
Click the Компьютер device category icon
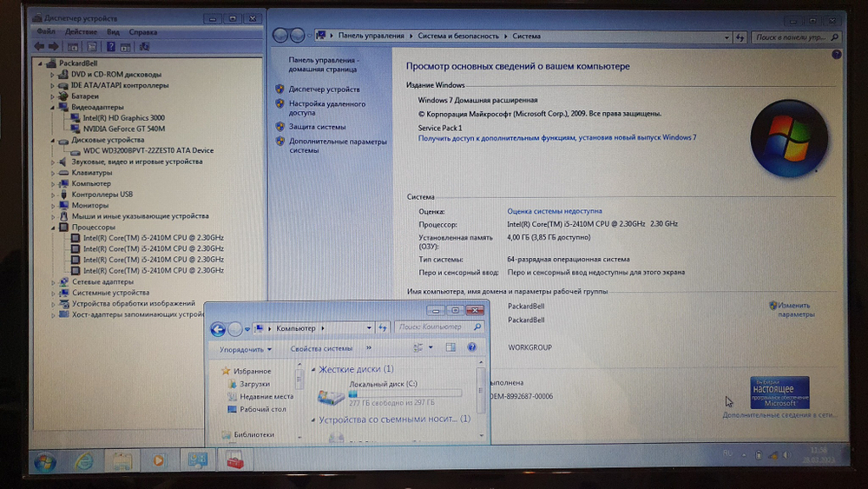(63, 183)
